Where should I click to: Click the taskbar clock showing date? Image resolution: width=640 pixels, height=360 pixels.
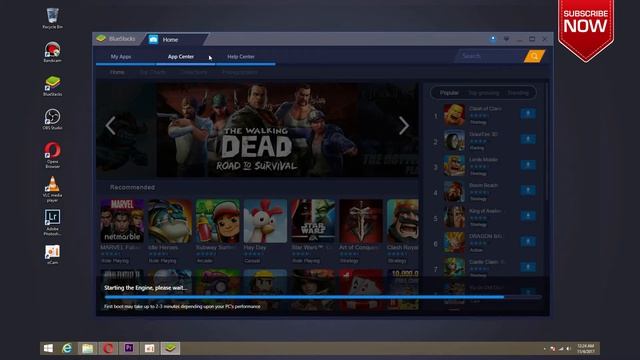585,349
